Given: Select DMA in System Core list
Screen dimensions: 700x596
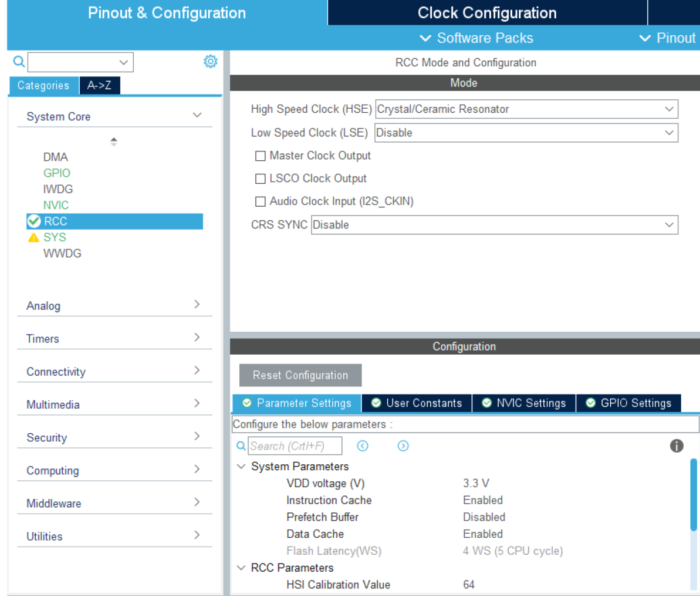Looking at the screenshot, I should pos(56,157).
